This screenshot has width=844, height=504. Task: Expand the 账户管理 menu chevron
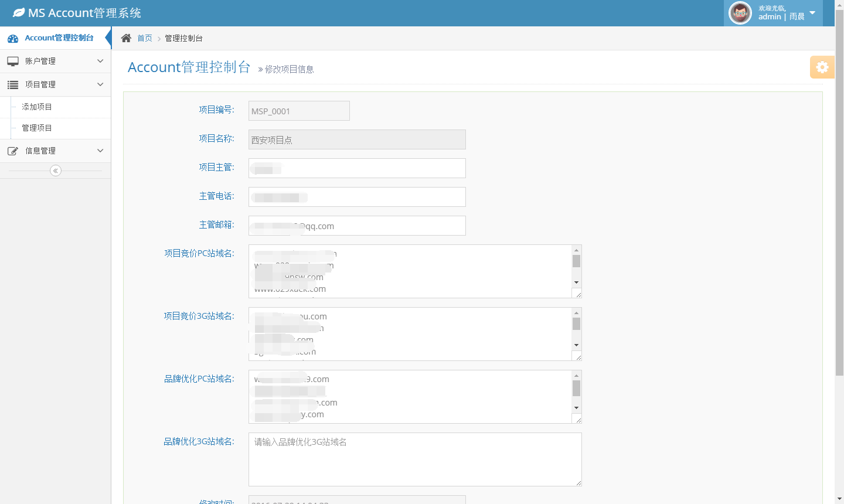click(100, 61)
